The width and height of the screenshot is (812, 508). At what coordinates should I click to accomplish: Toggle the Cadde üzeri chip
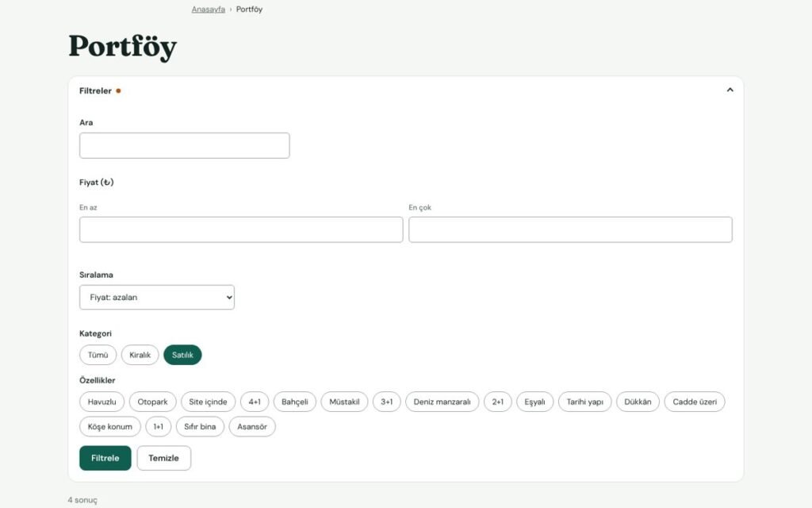[695, 402]
